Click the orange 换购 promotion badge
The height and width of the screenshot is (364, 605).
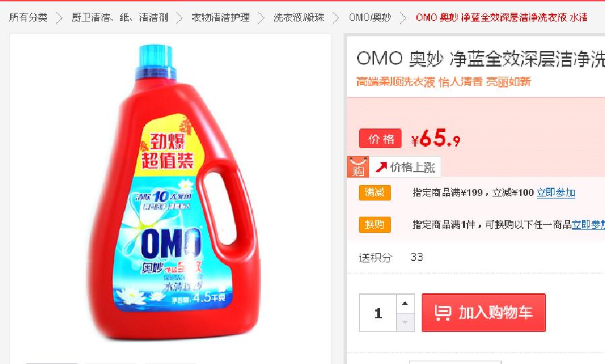[375, 225]
